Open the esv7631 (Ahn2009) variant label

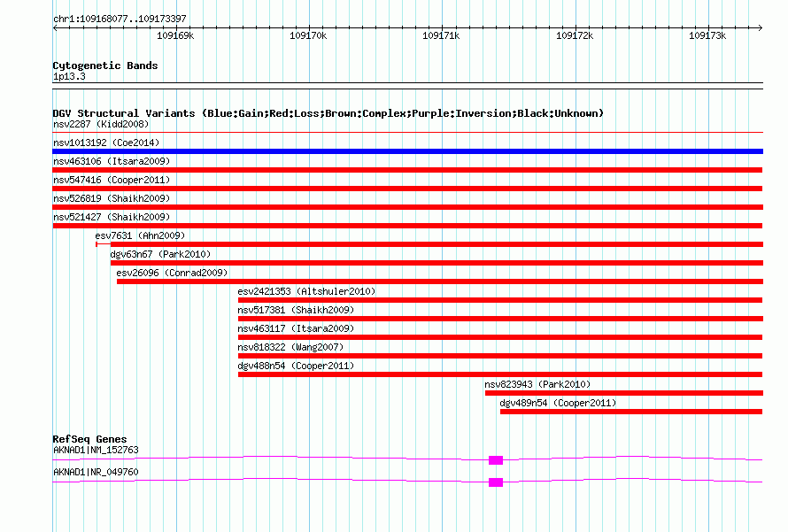coord(139,235)
